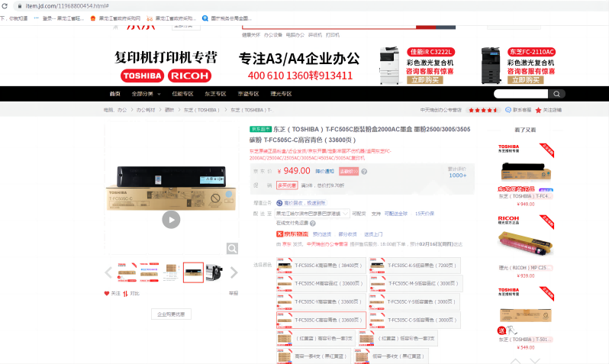Open 东芝专区 store section
This screenshot has width=609, height=364.
point(215,94)
